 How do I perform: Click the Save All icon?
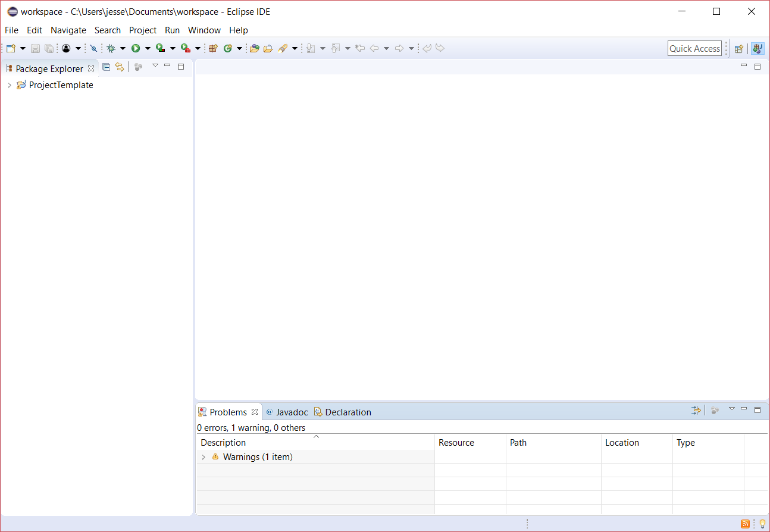[x=49, y=48]
